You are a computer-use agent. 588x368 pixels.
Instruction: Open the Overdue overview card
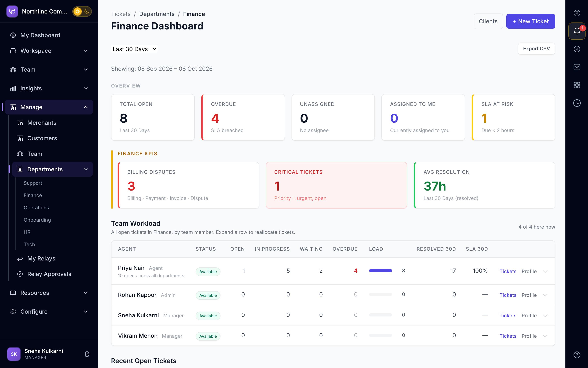243,117
